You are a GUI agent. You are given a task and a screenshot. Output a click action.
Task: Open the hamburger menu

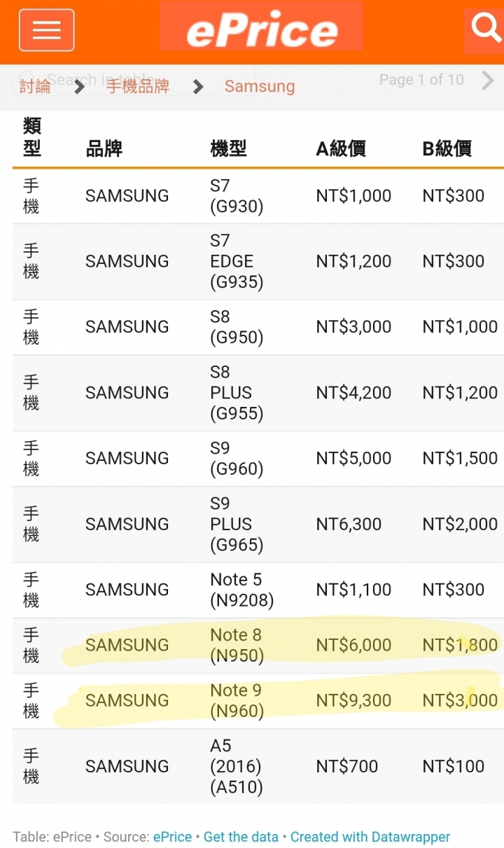tap(47, 30)
